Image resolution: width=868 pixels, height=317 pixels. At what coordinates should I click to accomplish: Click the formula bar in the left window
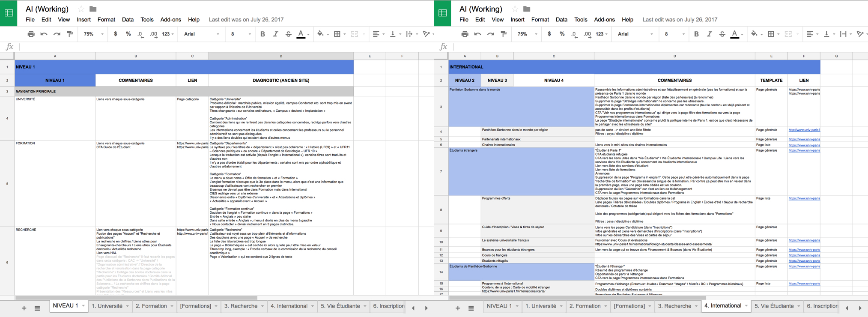227,46
